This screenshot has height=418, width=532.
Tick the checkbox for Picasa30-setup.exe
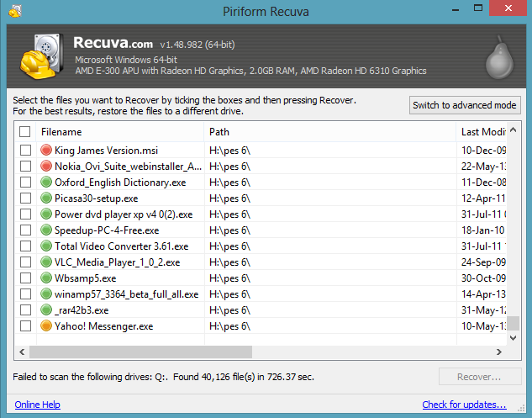pos(25,198)
